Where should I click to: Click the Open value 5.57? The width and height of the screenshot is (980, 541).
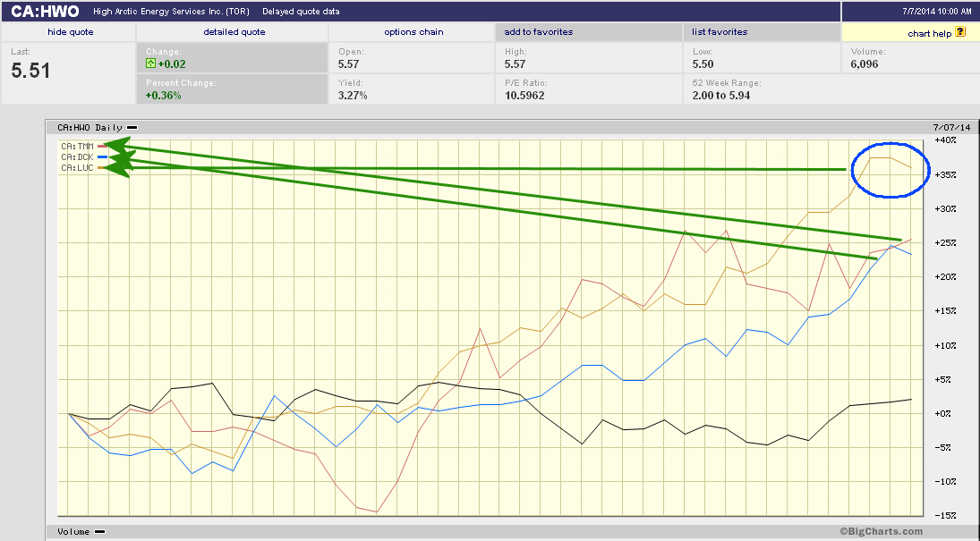[349, 63]
